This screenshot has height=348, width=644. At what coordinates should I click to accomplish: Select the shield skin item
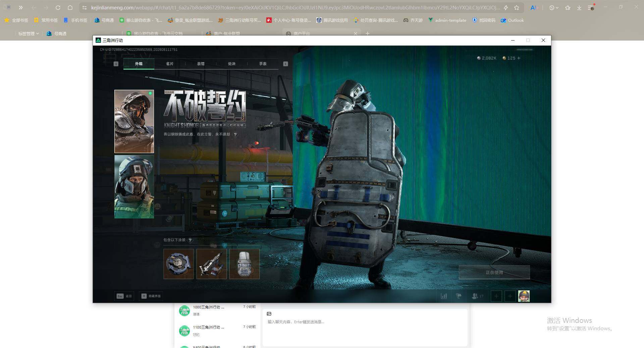(244, 264)
